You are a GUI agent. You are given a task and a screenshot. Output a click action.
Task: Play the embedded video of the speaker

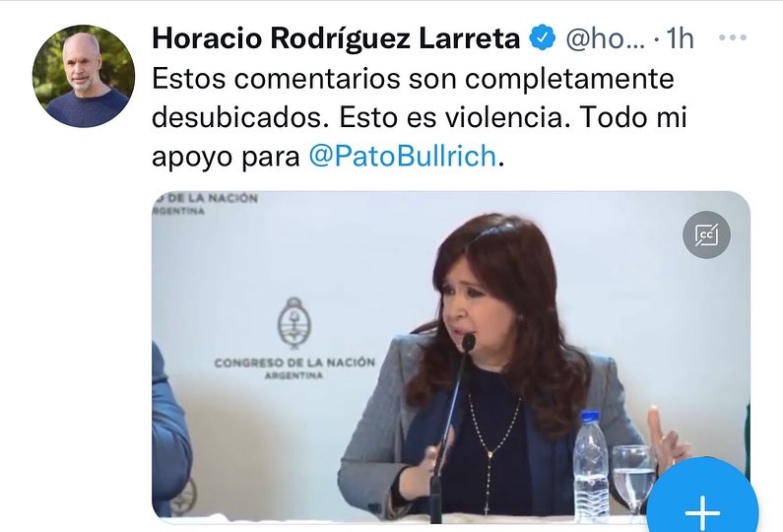(x=450, y=358)
